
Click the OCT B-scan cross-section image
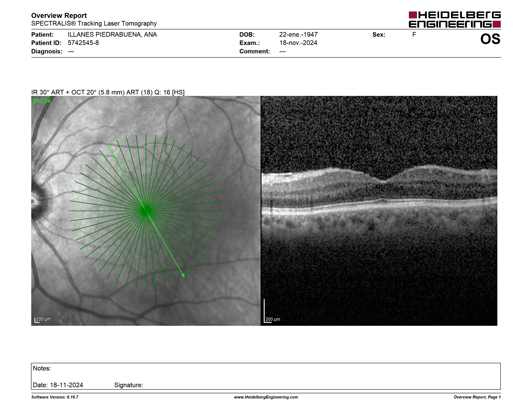tap(379, 211)
